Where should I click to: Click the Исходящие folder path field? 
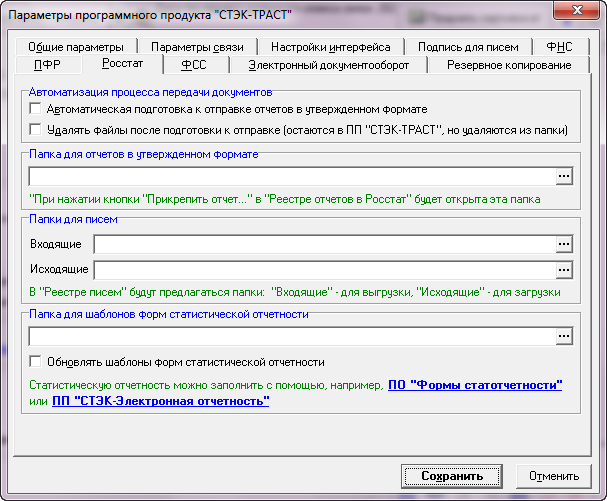click(325, 270)
